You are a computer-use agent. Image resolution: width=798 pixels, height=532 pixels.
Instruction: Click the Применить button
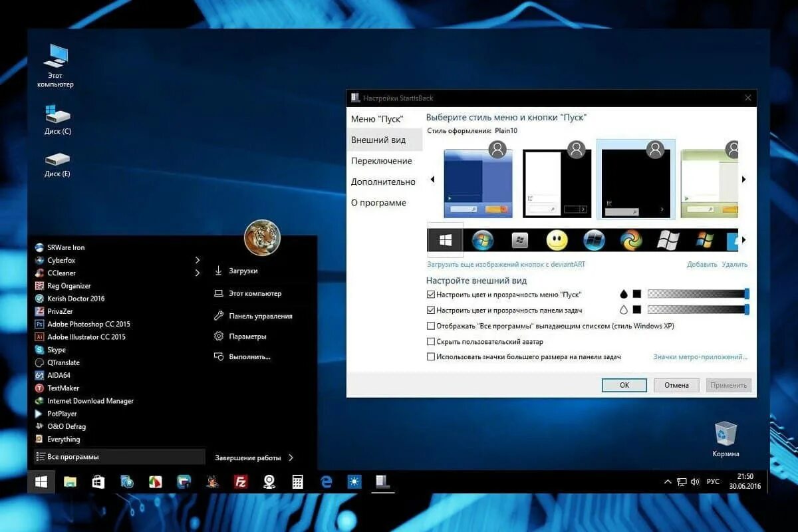(x=729, y=385)
